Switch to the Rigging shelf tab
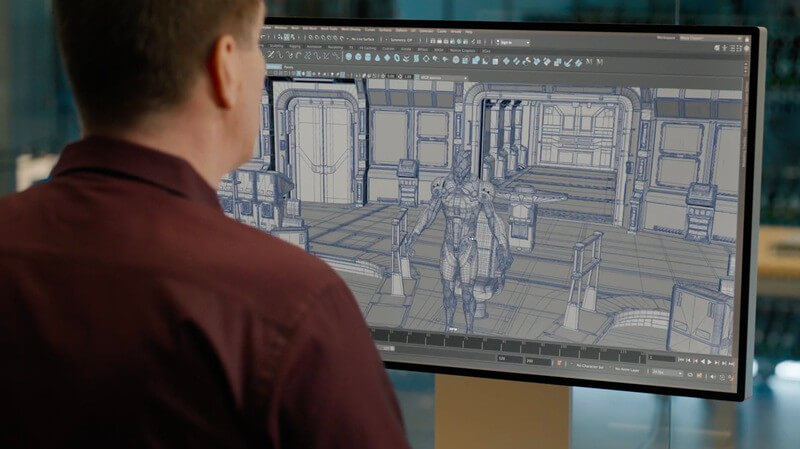This screenshot has width=800, height=449. (x=295, y=46)
